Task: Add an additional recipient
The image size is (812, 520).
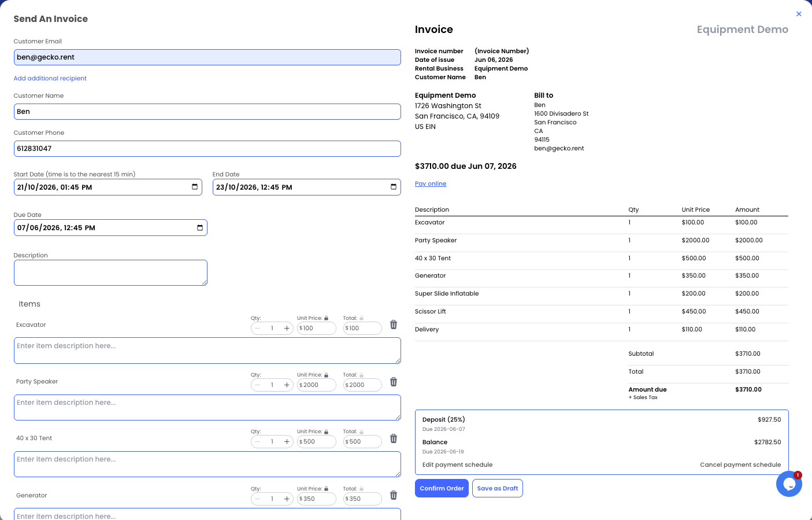Action: [x=50, y=78]
